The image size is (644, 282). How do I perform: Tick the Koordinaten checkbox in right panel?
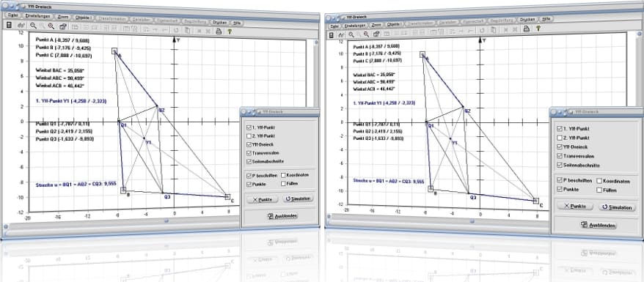click(600, 181)
